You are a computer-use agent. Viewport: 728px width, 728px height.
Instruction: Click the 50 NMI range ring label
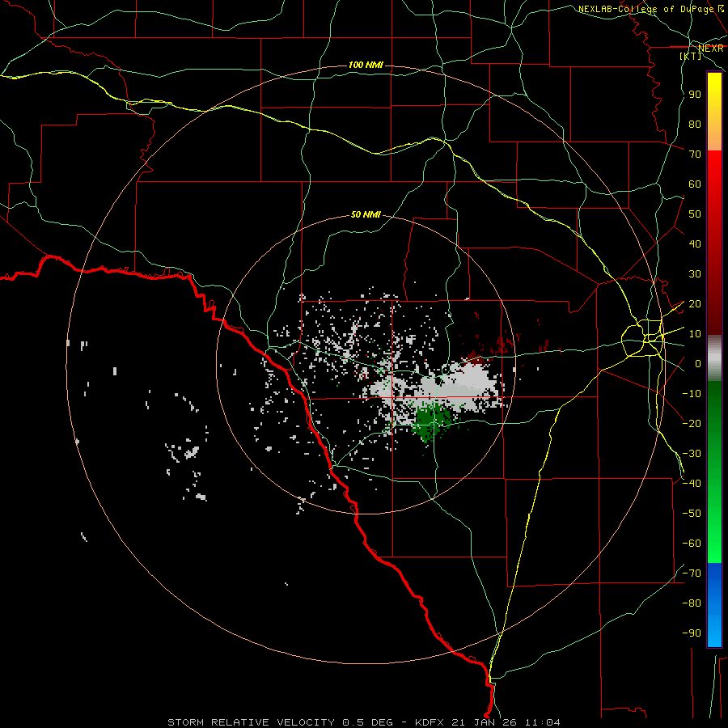(366, 214)
